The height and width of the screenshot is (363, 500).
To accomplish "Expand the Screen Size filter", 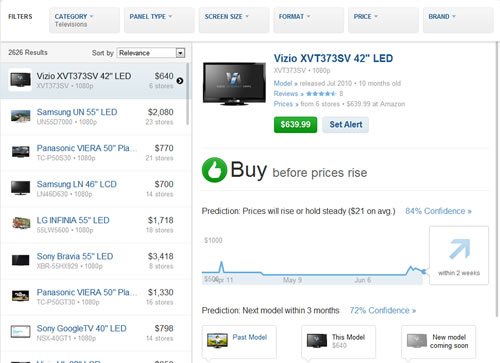I will point(234,20).
